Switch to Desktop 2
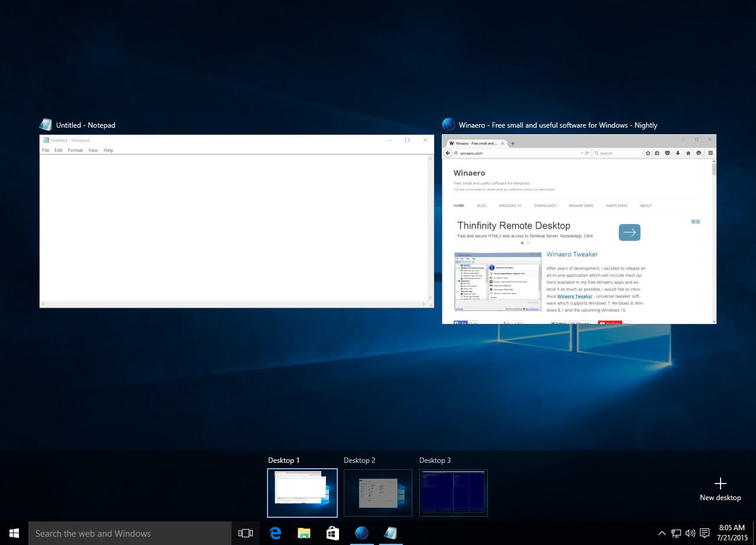The height and width of the screenshot is (545, 756). (x=378, y=493)
